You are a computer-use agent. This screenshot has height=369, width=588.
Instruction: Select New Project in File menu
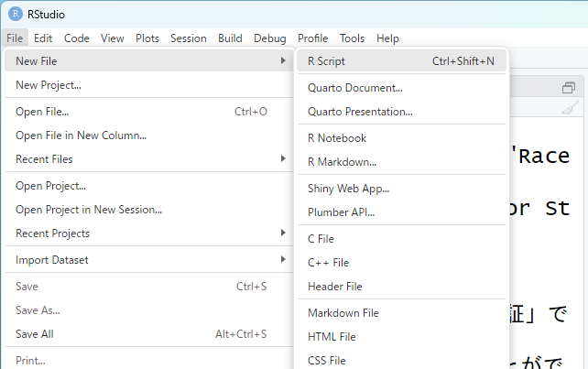tap(49, 85)
